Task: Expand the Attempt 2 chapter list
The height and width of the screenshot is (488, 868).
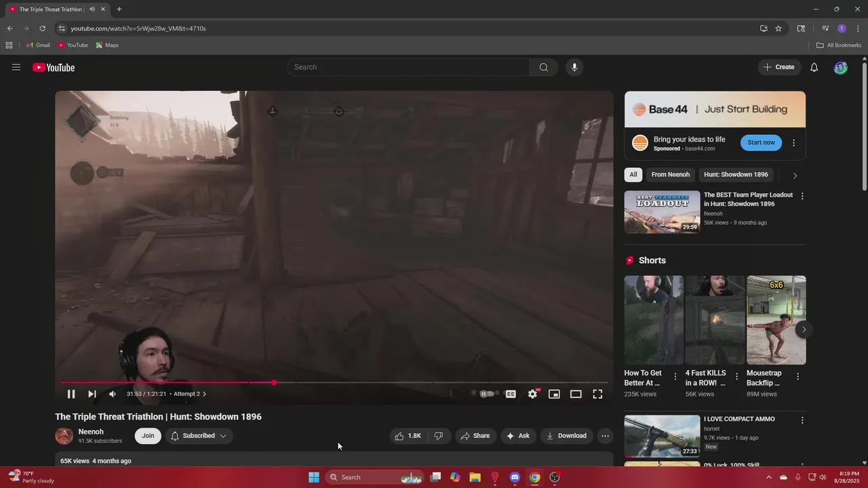Action: (190, 394)
